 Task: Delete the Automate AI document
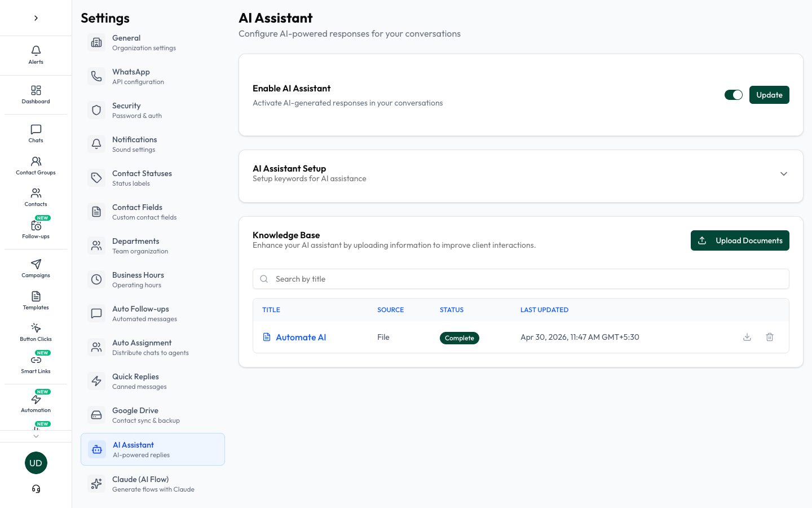coord(770,337)
